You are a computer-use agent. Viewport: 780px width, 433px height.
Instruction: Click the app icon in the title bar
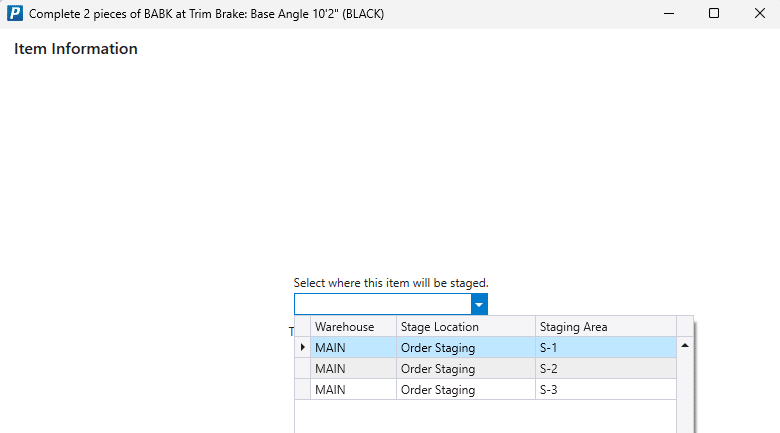pyautogui.click(x=15, y=14)
